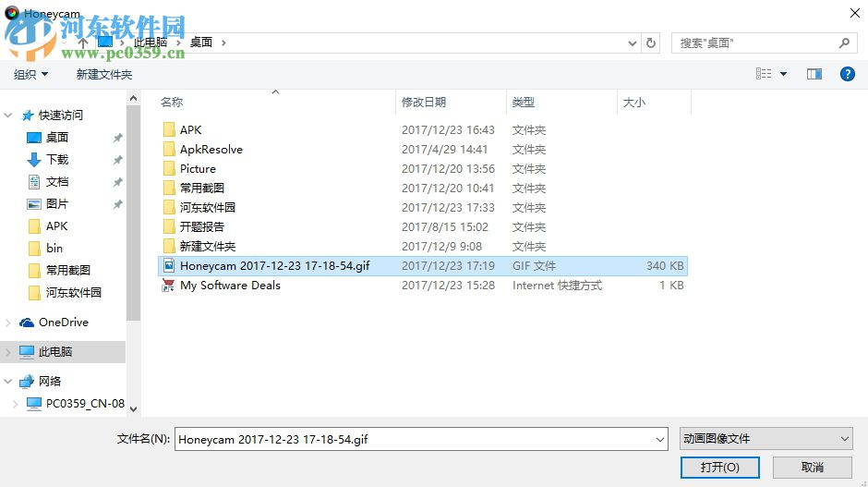Image resolution: width=868 pixels, height=487 pixels.
Task: Click the 新建文件夹 toolbar button
Action: (104, 74)
